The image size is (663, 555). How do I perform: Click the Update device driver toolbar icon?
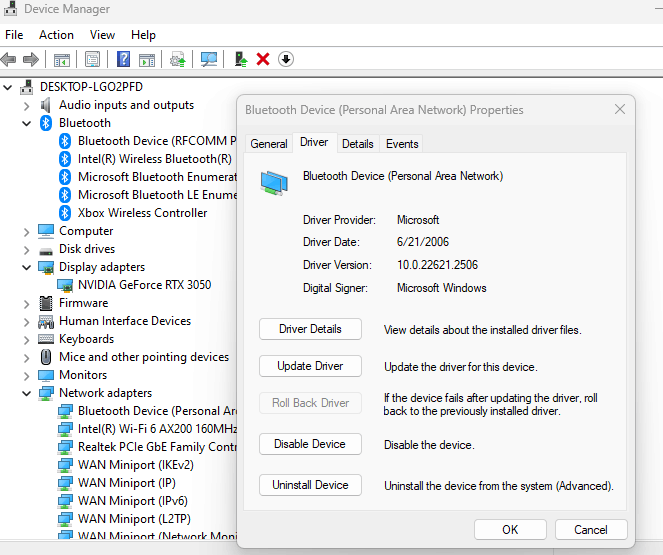178,59
